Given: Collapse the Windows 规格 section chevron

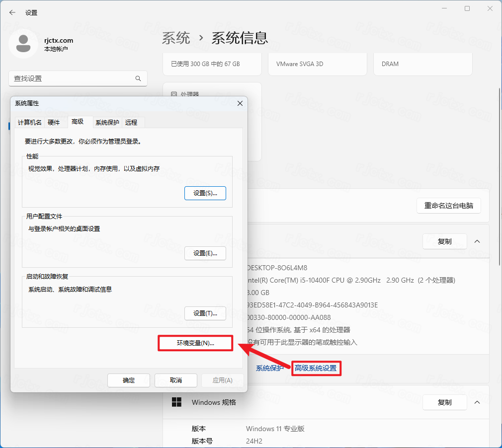Looking at the screenshot, I should [x=477, y=402].
